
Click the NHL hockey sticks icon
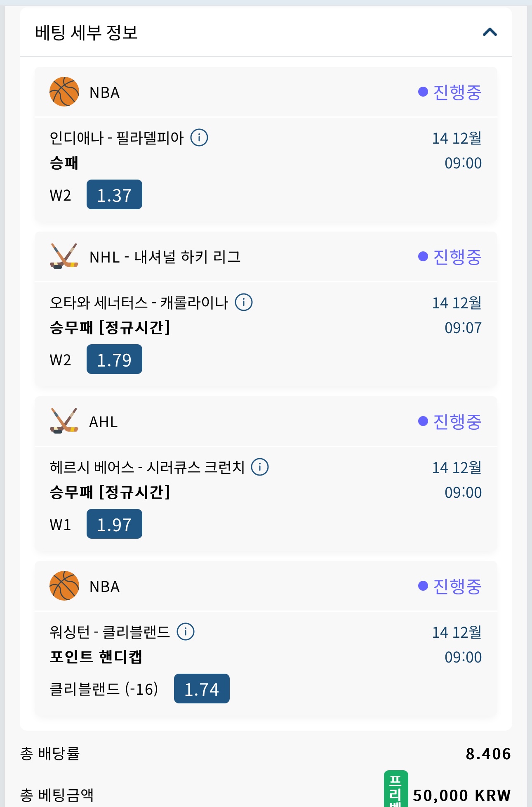coord(64,256)
